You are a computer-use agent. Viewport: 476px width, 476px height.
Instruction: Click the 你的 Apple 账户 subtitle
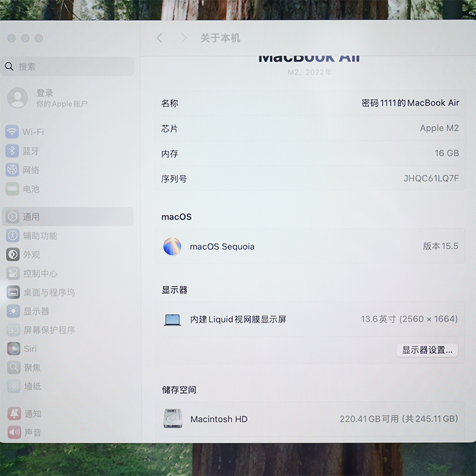tap(62, 104)
